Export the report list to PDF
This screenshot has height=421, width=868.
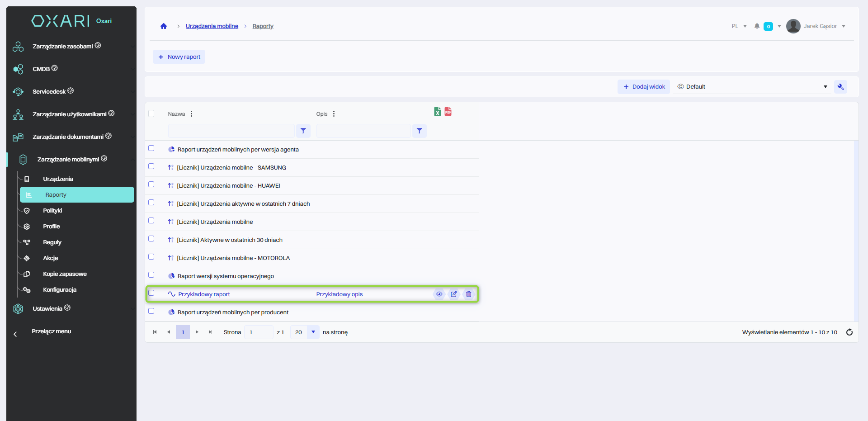pyautogui.click(x=448, y=112)
